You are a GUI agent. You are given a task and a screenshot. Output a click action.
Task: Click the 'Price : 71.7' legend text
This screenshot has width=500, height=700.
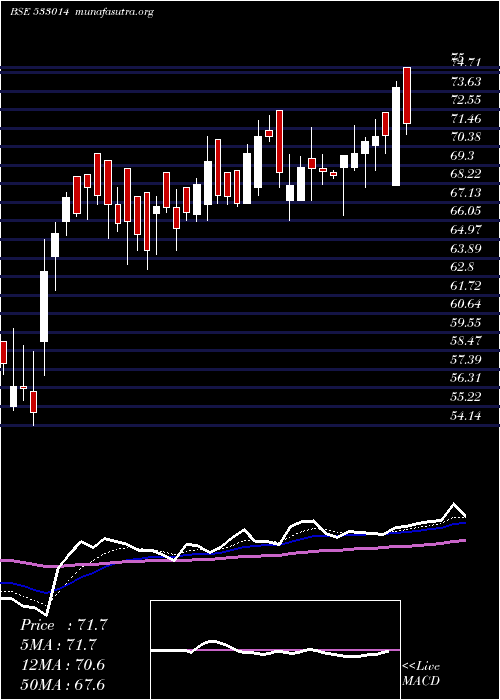(x=63, y=625)
